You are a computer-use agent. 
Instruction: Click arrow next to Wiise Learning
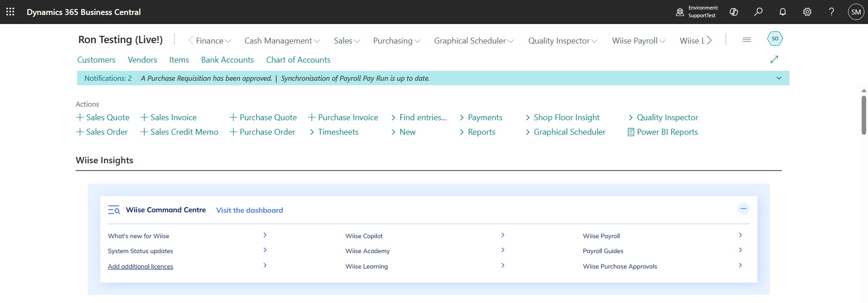pos(503,265)
